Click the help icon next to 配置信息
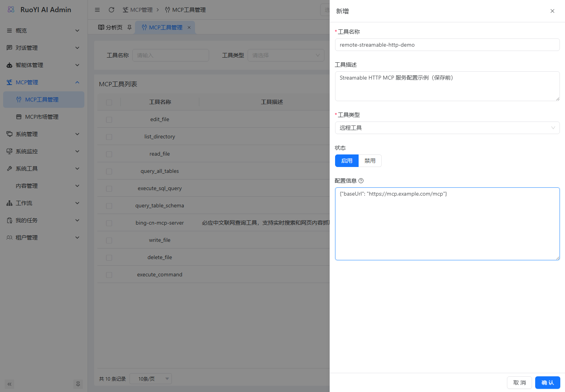 point(361,181)
